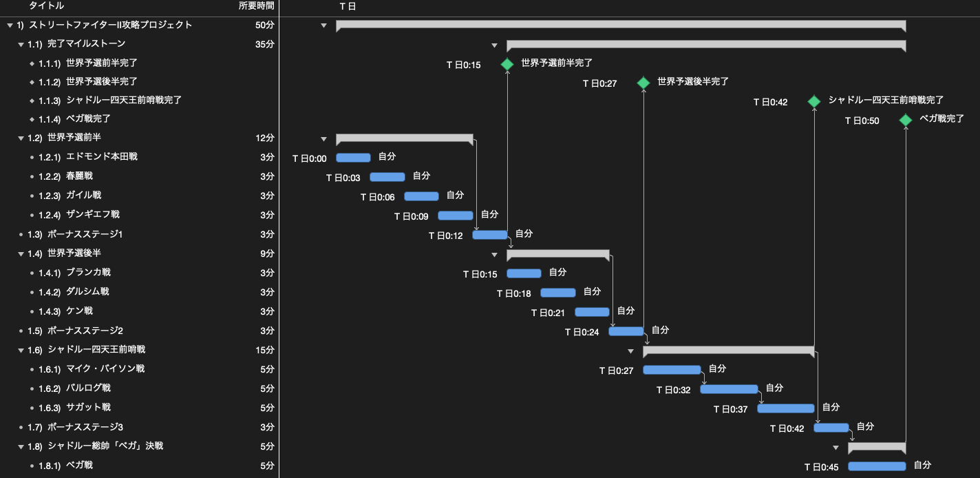Select the 1.6.1 マイク・バイソン戦 row

coord(139,369)
